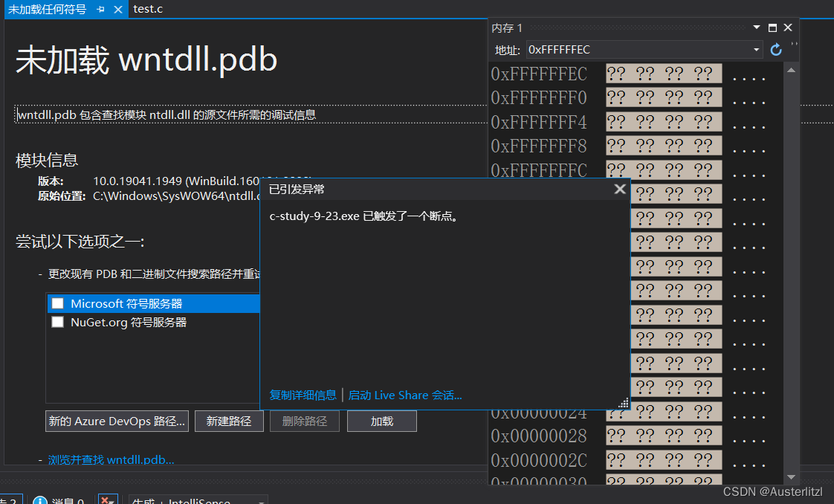
Task: Click the 原始位置 path text
Action: click(176, 196)
